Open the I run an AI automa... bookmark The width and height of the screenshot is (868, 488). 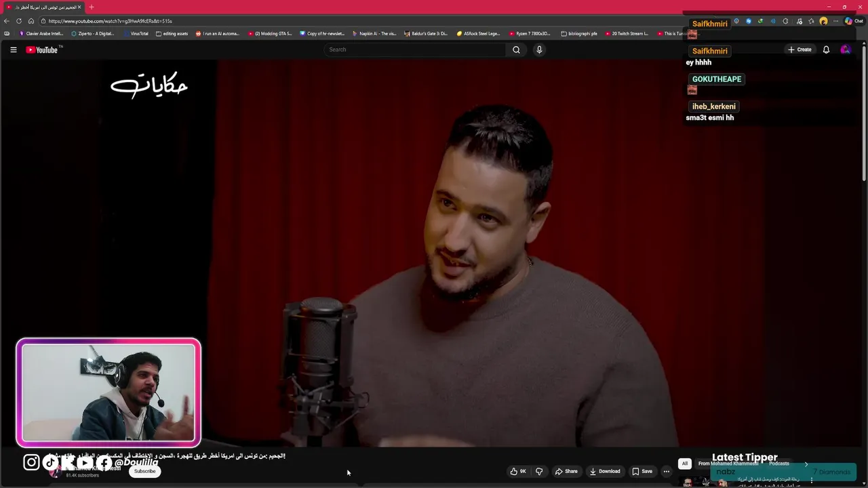(218, 33)
